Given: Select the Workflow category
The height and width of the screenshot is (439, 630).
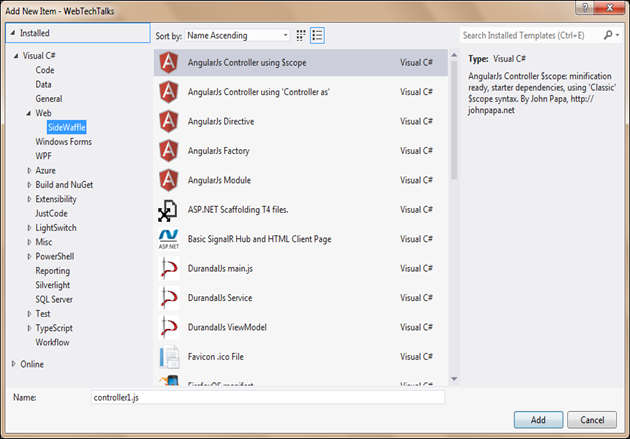Looking at the screenshot, I should point(52,342).
